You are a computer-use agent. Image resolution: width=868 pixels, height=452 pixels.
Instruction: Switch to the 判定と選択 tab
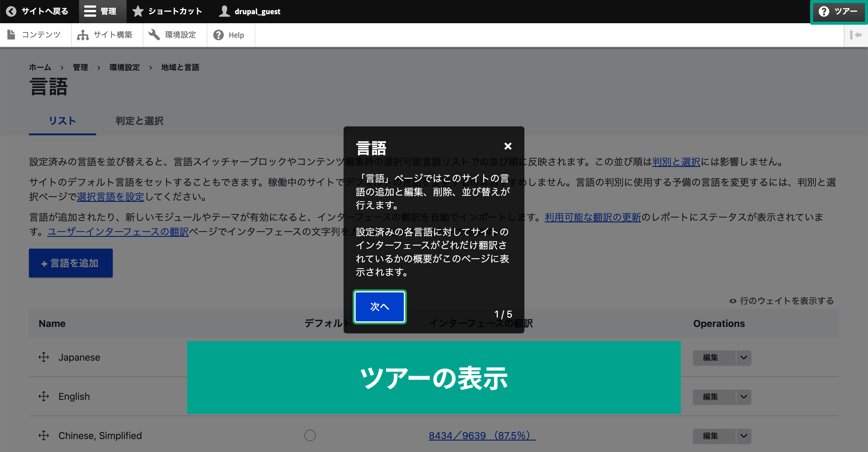[139, 121]
